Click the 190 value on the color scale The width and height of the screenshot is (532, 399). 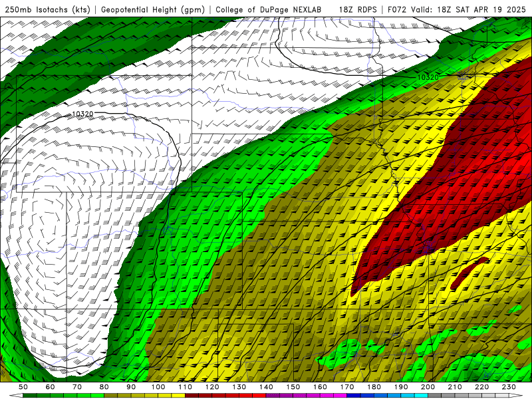(x=401, y=387)
